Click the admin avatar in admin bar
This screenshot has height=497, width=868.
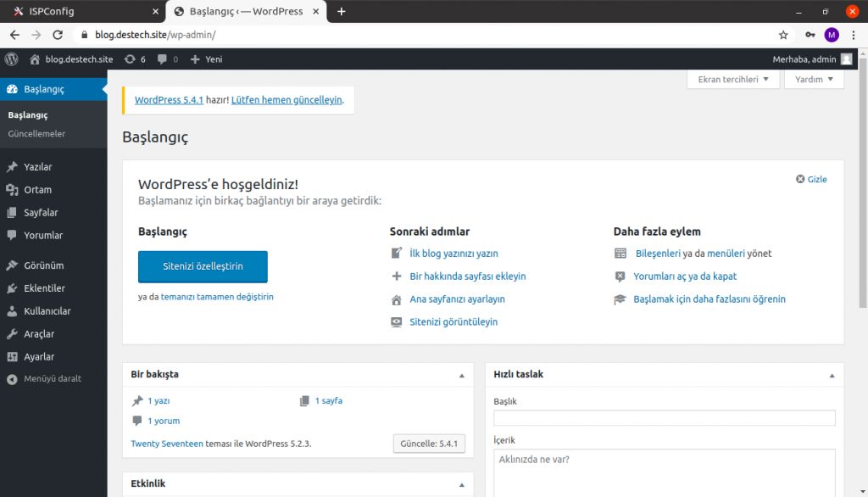(847, 59)
